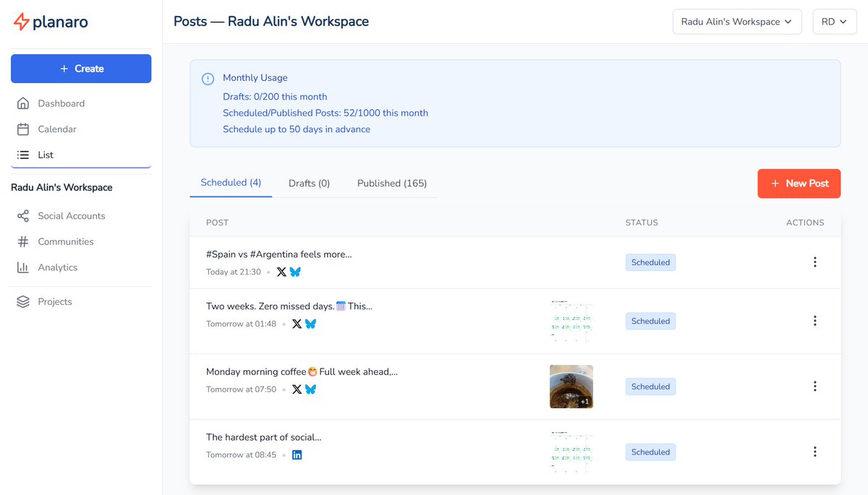Click 'Drafts: 0/200 this month' text
Viewport: 868px width, 495px height.
coord(275,97)
